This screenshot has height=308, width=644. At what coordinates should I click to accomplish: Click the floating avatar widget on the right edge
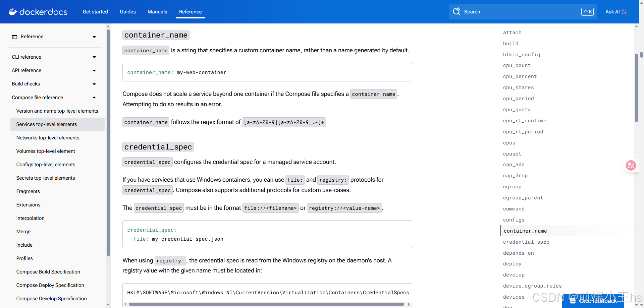[x=631, y=165]
